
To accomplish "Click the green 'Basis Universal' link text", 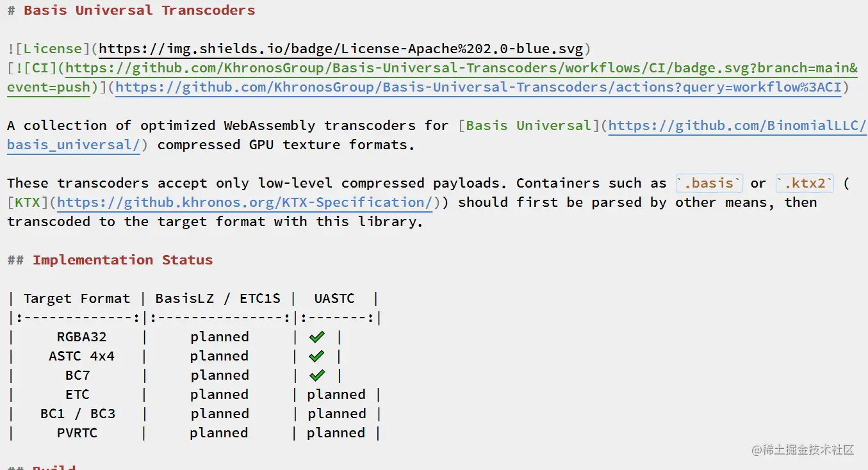I will tap(529, 126).
